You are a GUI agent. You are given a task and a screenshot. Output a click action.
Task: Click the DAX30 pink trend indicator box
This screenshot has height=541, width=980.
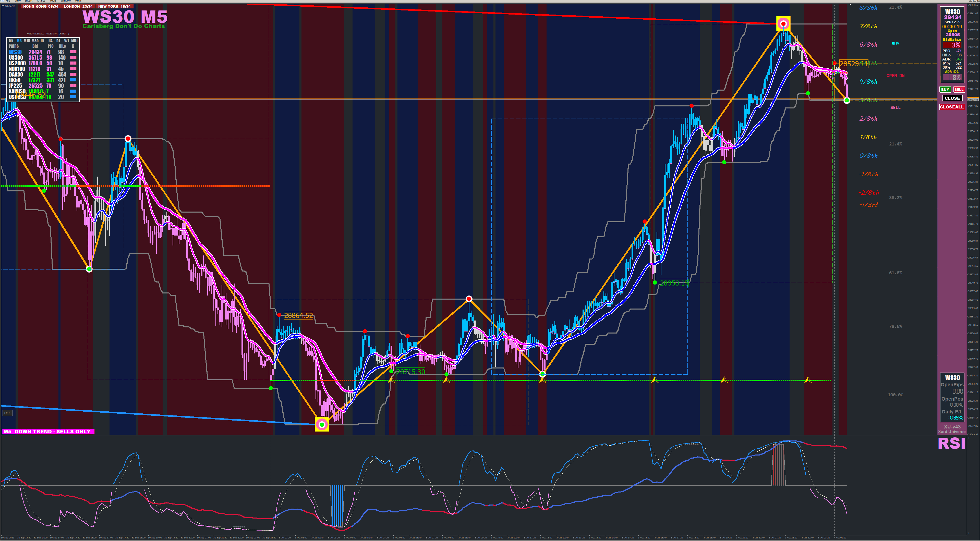click(x=73, y=75)
